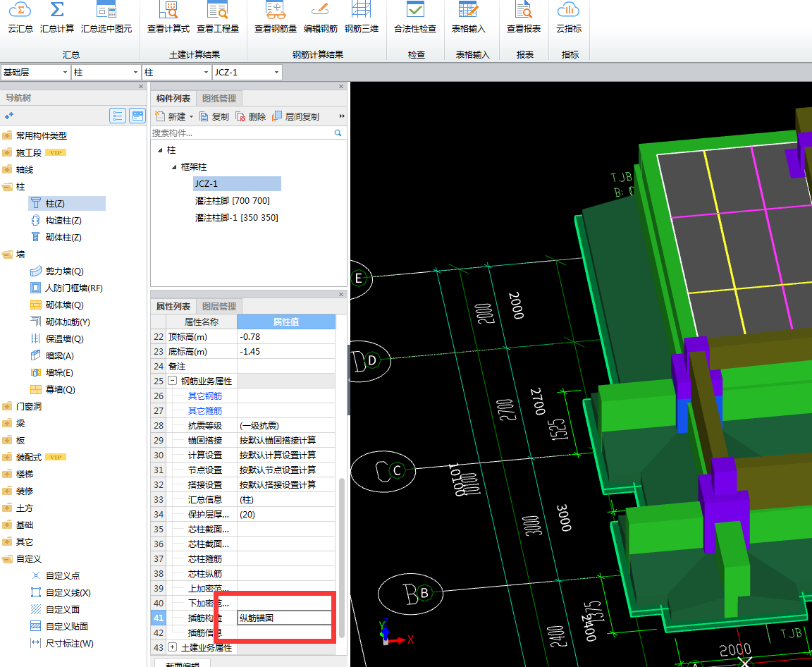Viewport: 812px width, 667px height.
Task: Open 其它钢筋 property link
Action: 205,396
